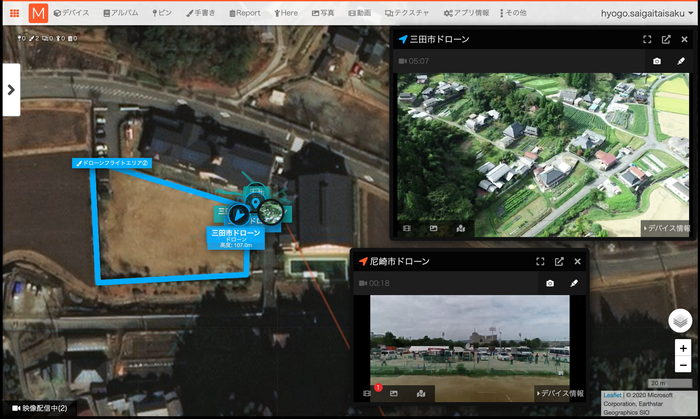Select pen tool in 三田市ドローン panel

pos(681,61)
